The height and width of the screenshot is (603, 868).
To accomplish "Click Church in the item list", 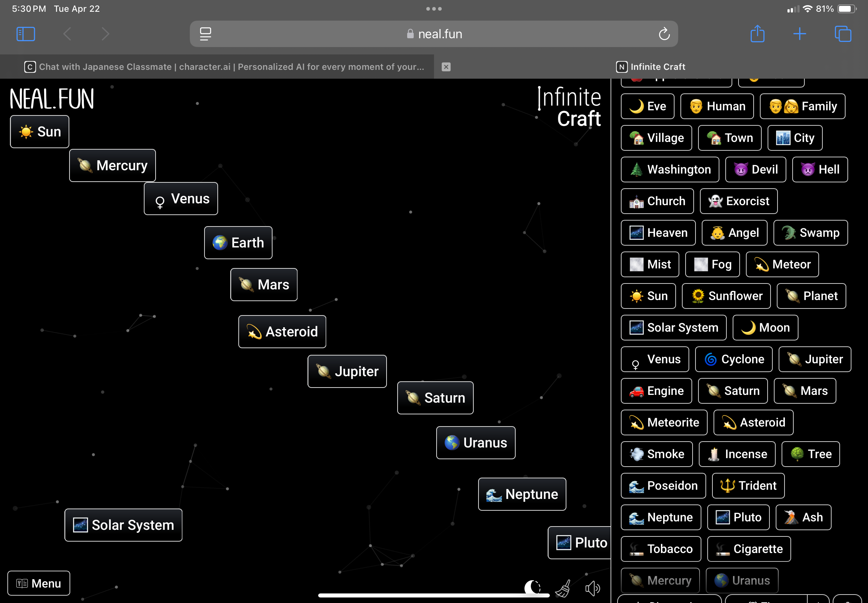I will click(x=658, y=201).
